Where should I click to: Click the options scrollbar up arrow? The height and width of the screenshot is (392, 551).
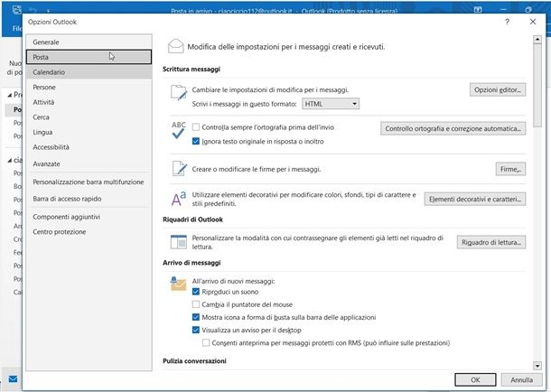(537, 40)
